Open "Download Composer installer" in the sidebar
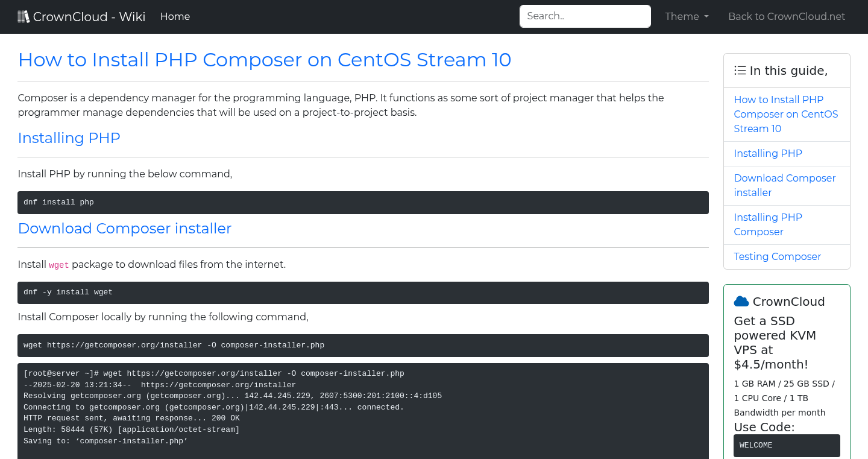This screenshot has width=868, height=459. (784, 185)
